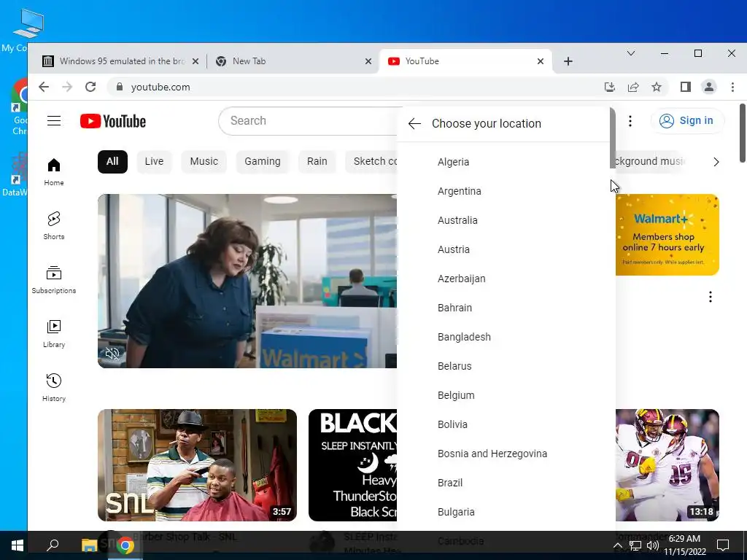Choose Austria as location
This screenshot has height=560, width=747.
pyautogui.click(x=503, y=249)
